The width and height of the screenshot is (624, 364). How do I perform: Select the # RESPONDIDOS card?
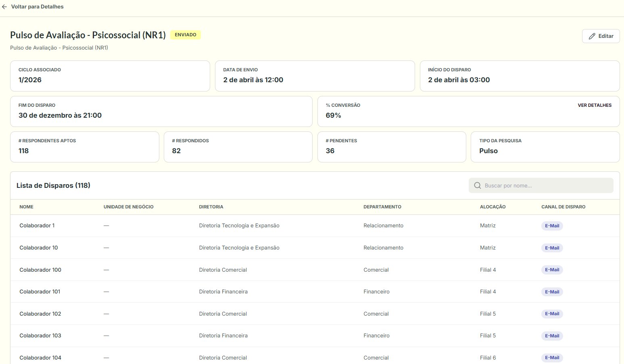238,147
